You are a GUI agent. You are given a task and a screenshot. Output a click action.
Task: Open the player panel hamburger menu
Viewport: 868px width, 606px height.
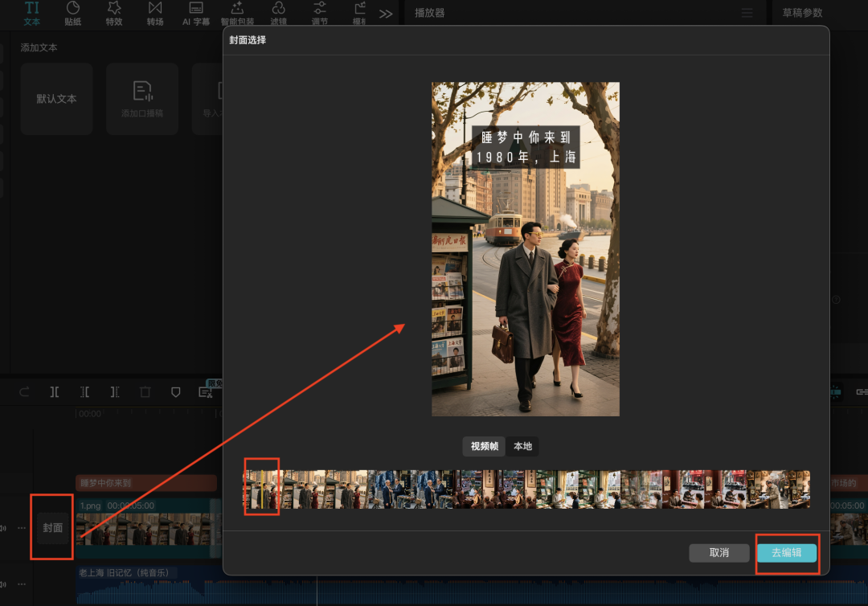click(x=747, y=14)
